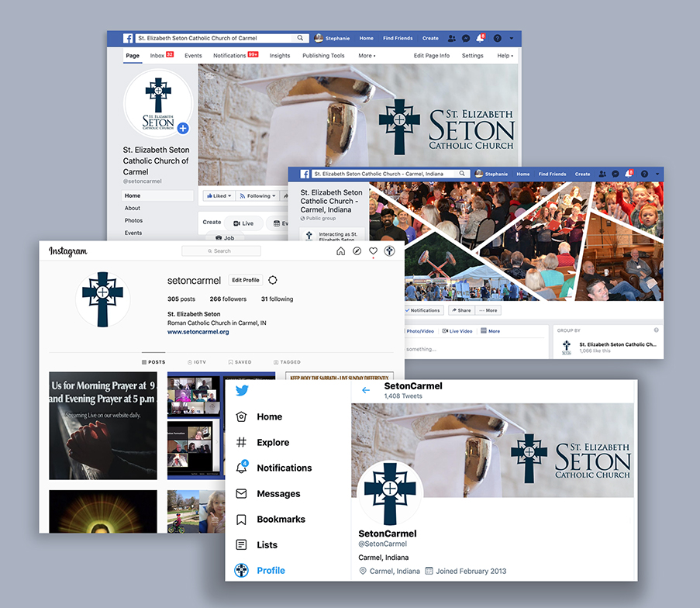Click the Facebook logo in the back Page window
The height and width of the screenshot is (608, 700).
(x=128, y=39)
